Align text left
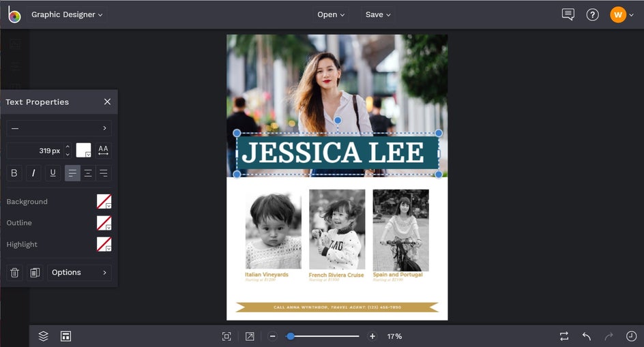 [x=72, y=173]
